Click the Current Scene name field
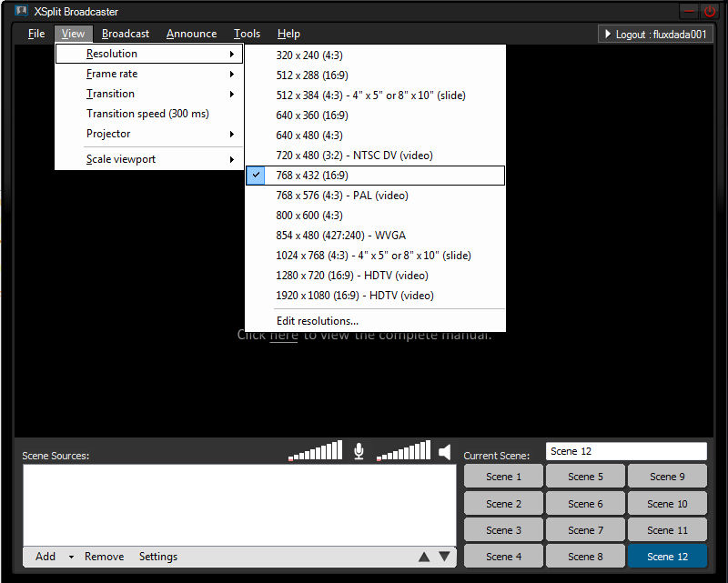 (x=626, y=450)
